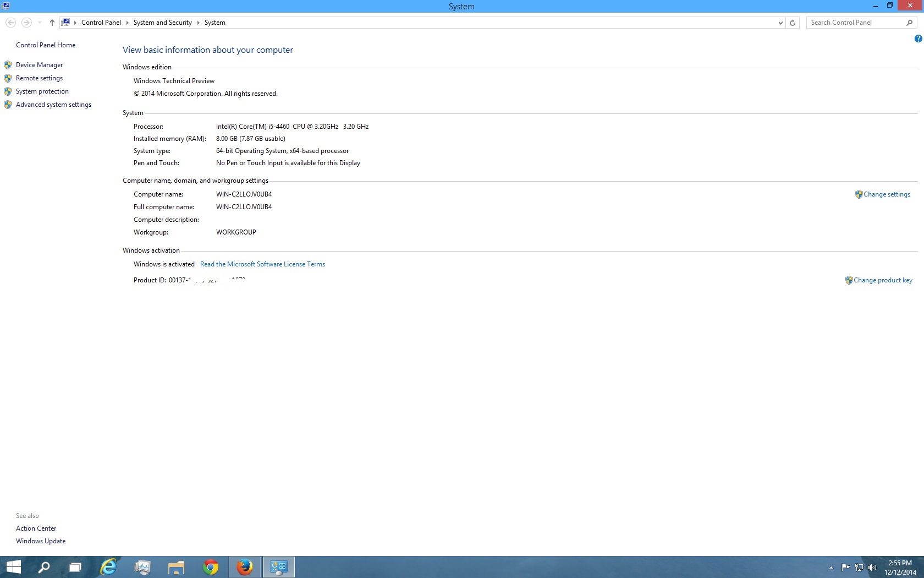
Task: Click in the Search Control Panel field
Action: 855,23
